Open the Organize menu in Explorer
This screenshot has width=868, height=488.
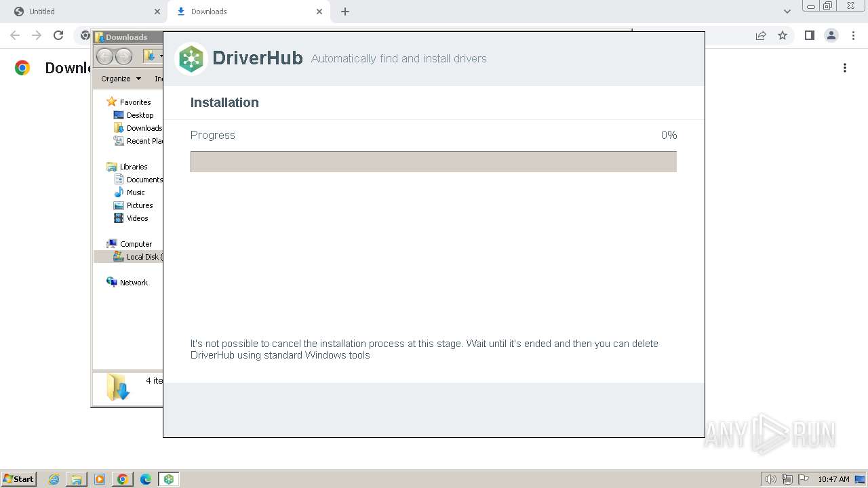click(x=121, y=79)
